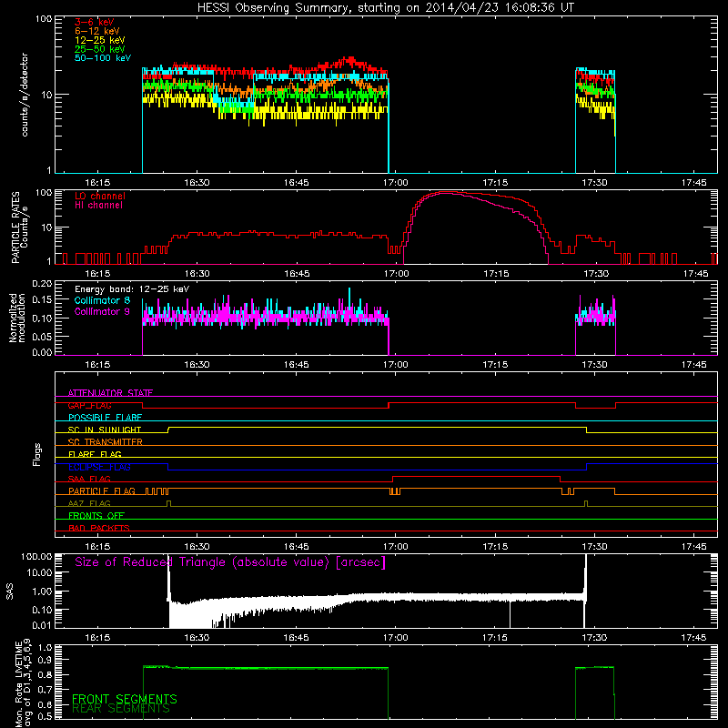This screenshot has width=728, height=728.
Task: Click the 'FLARE_FLAG' flag label
Action: tap(95, 454)
